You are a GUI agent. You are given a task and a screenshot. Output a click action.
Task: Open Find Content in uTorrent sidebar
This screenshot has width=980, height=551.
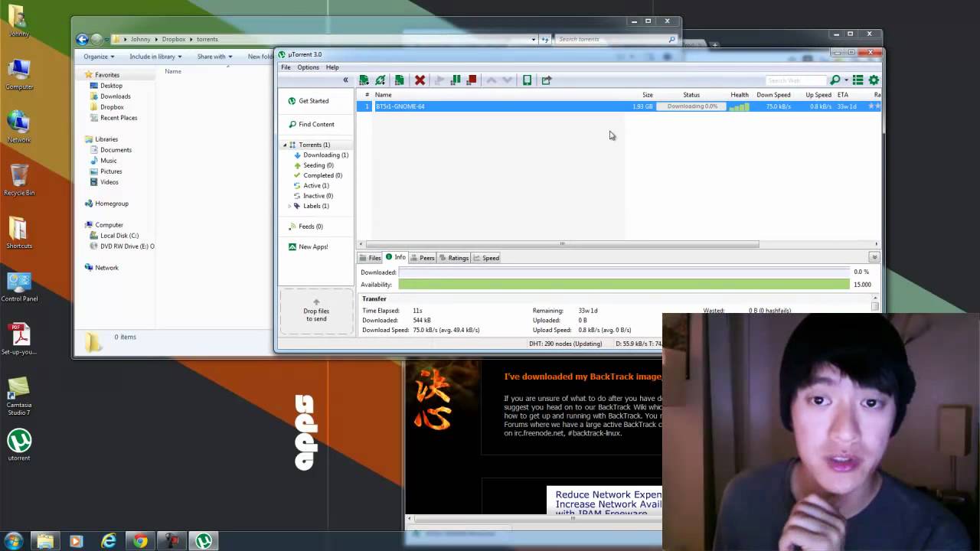click(312, 124)
